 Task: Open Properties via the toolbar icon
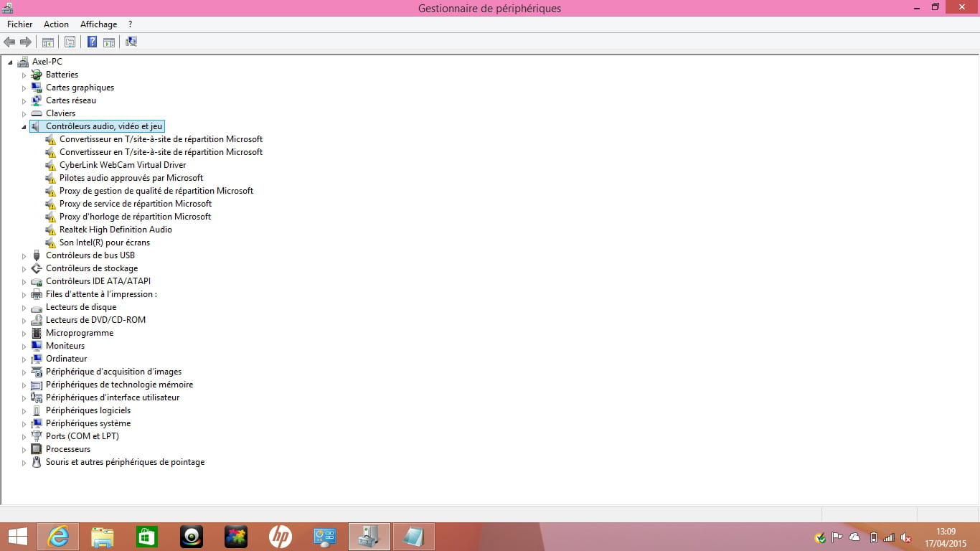(x=70, y=42)
